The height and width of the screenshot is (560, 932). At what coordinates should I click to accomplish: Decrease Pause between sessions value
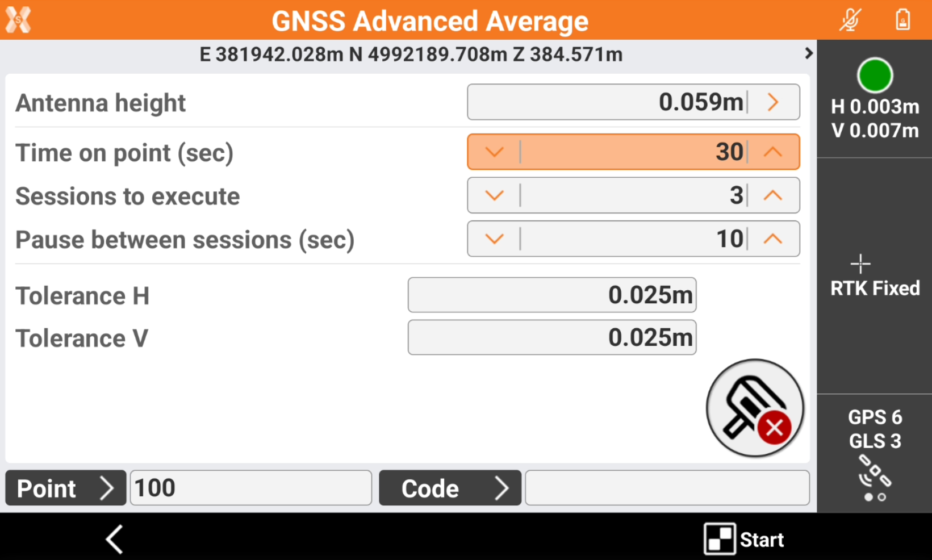[494, 239]
